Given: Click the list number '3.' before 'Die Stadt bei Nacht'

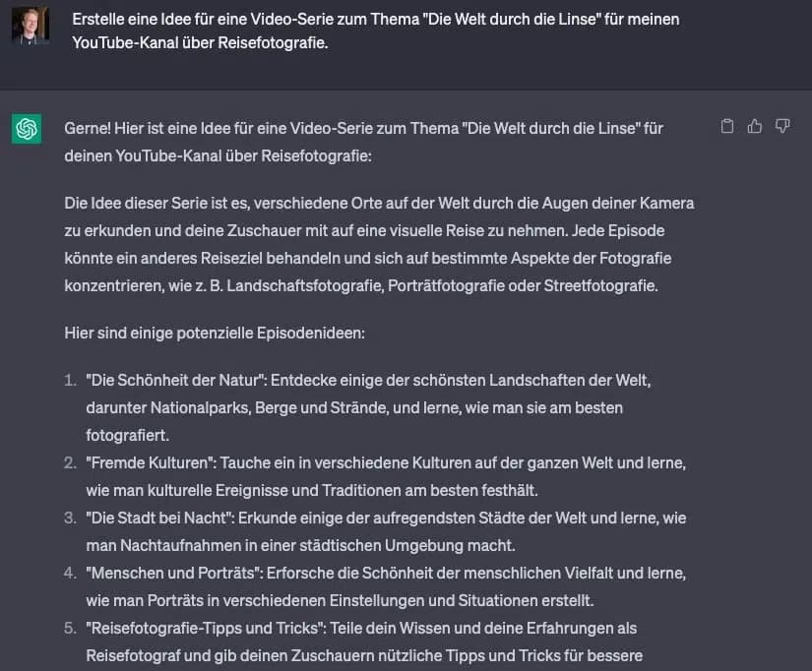Looking at the screenshot, I should (x=71, y=518).
